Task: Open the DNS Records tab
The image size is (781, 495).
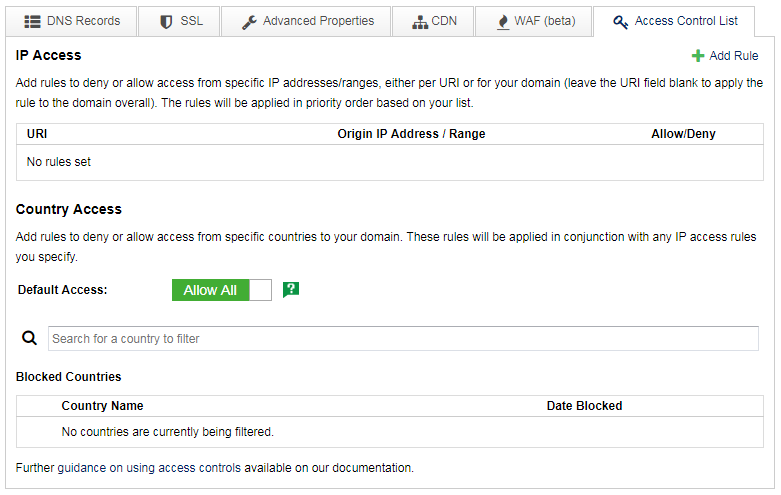Action: pos(72,21)
